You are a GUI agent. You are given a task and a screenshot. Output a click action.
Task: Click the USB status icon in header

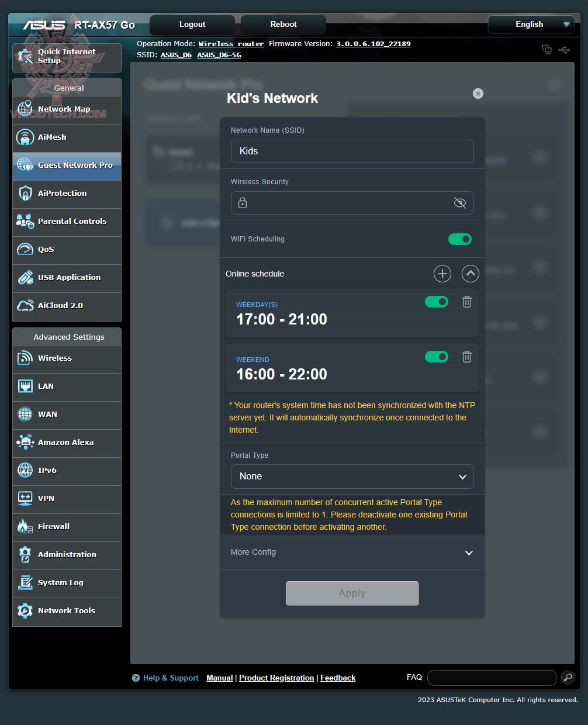(x=564, y=50)
